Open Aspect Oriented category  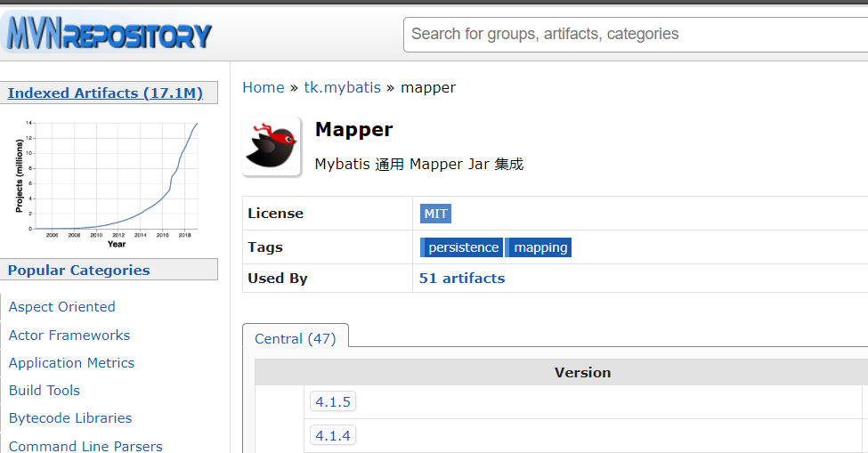(62, 307)
